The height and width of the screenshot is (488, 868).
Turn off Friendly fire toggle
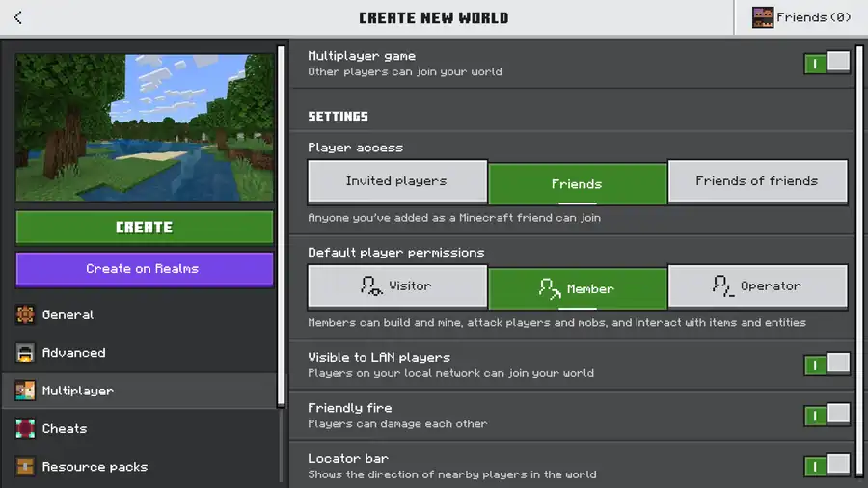coord(827,415)
